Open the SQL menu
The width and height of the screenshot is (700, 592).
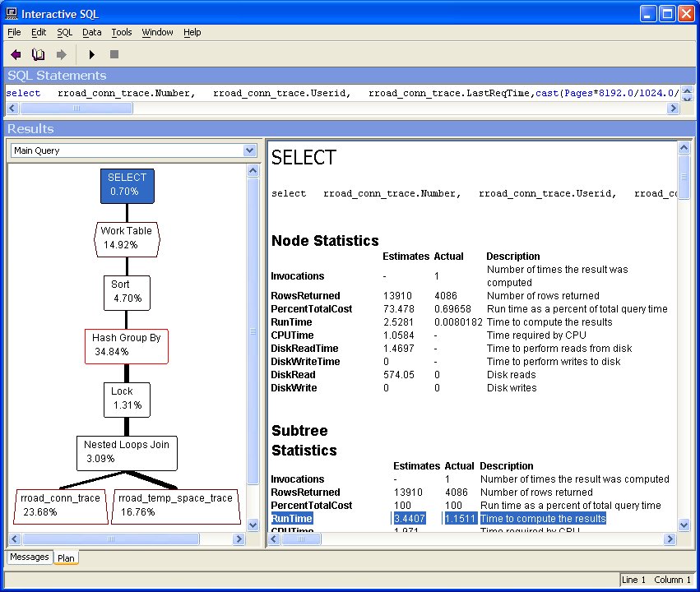coord(64,33)
